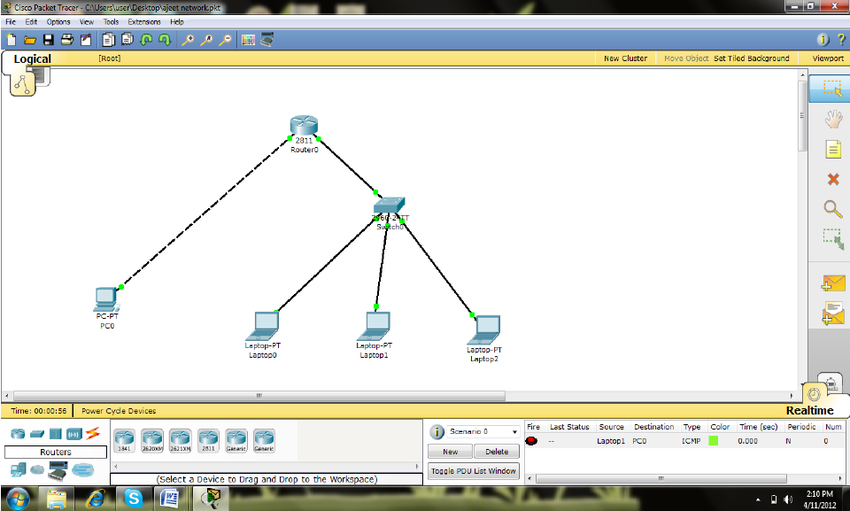850x511 pixels.
Task: Delete the current scenario
Action: point(497,451)
